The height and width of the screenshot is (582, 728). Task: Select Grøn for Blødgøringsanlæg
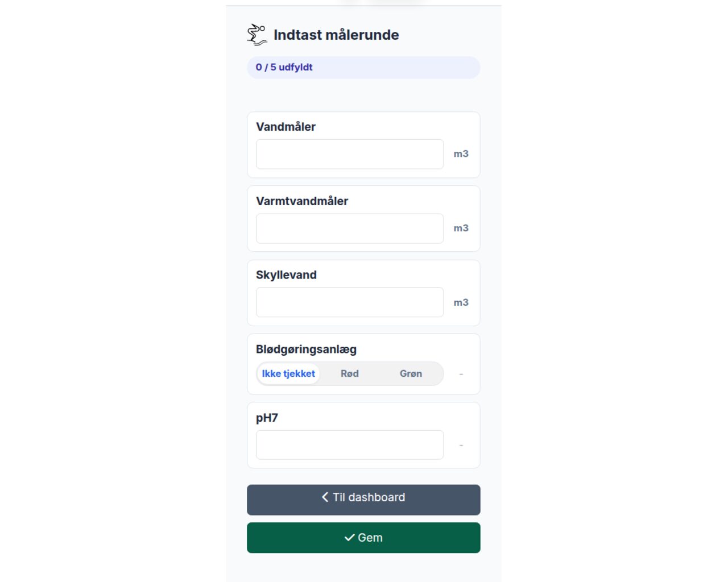click(411, 374)
